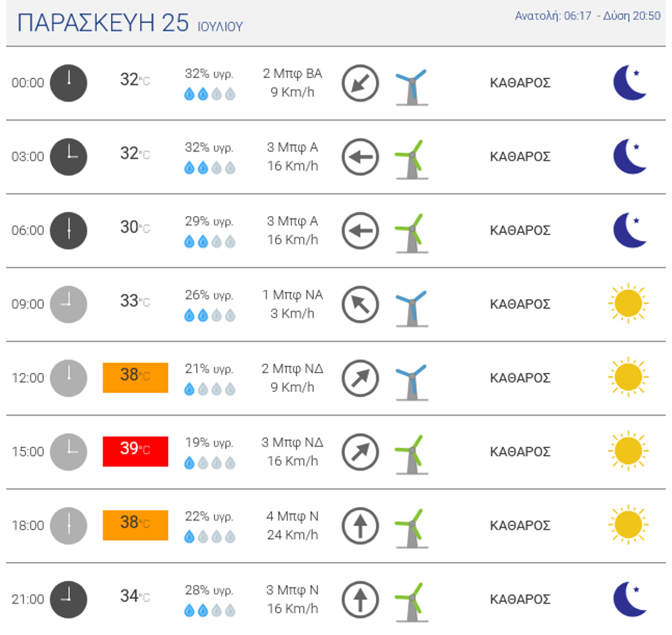672x635 pixels.
Task: Click the moon icon in the 21:00 row
Action: pyautogui.click(x=629, y=599)
